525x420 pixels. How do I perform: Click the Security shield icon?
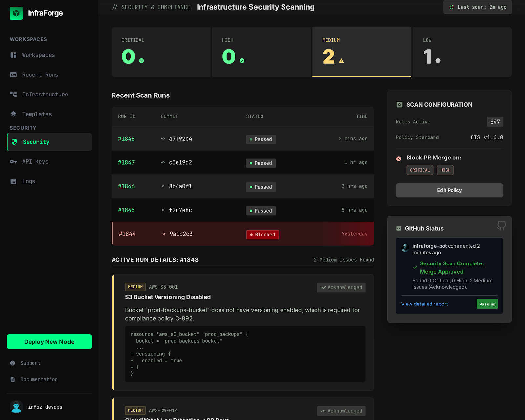coord(14,142)
